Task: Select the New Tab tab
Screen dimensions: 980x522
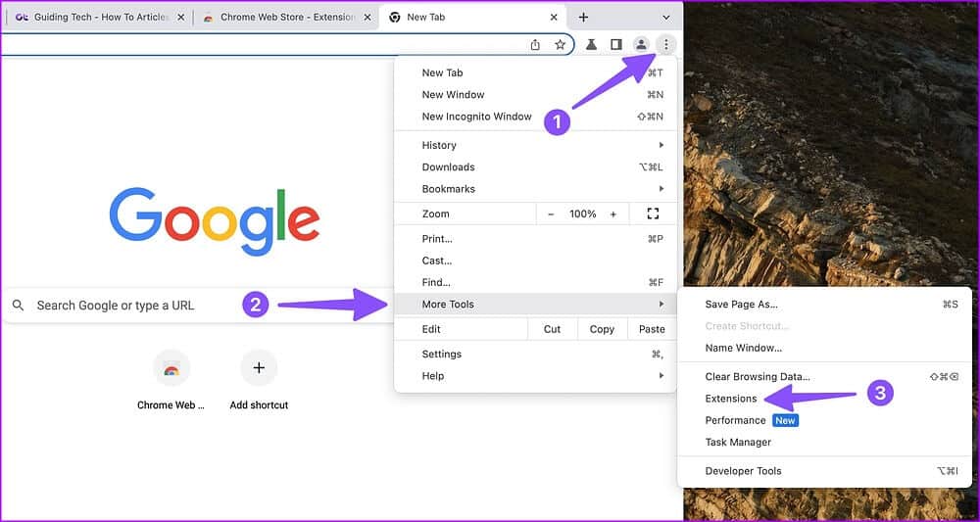Action: (472, 18)
